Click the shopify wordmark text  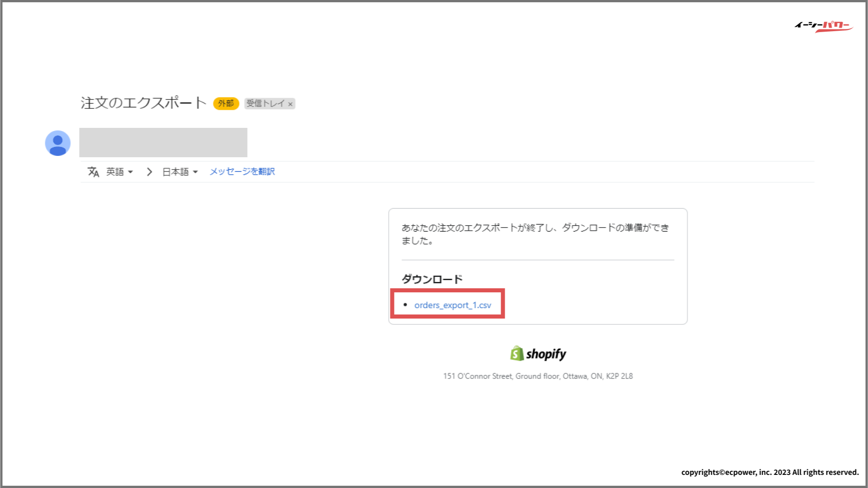546,354
